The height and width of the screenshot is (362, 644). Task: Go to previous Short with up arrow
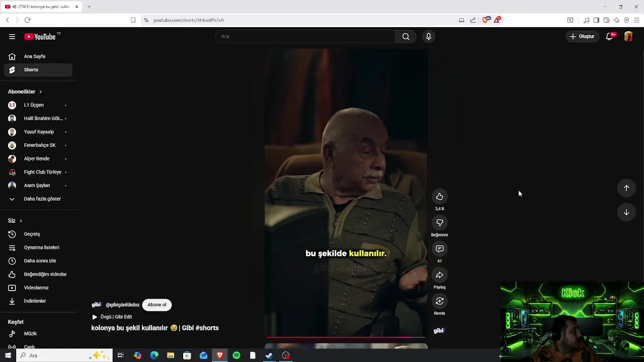626,188
